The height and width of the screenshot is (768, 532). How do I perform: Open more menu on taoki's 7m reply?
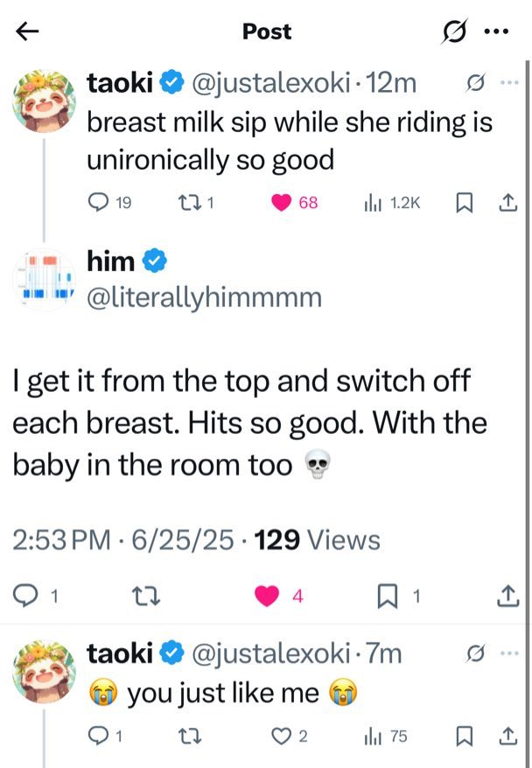click(x=510, y=653)
